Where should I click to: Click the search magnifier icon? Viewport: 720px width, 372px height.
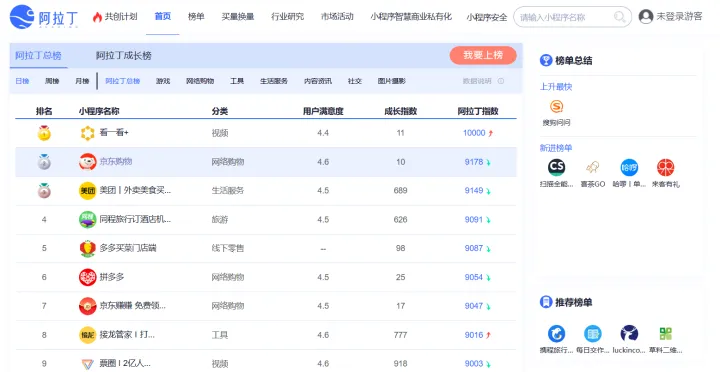[x=619, y=17]
